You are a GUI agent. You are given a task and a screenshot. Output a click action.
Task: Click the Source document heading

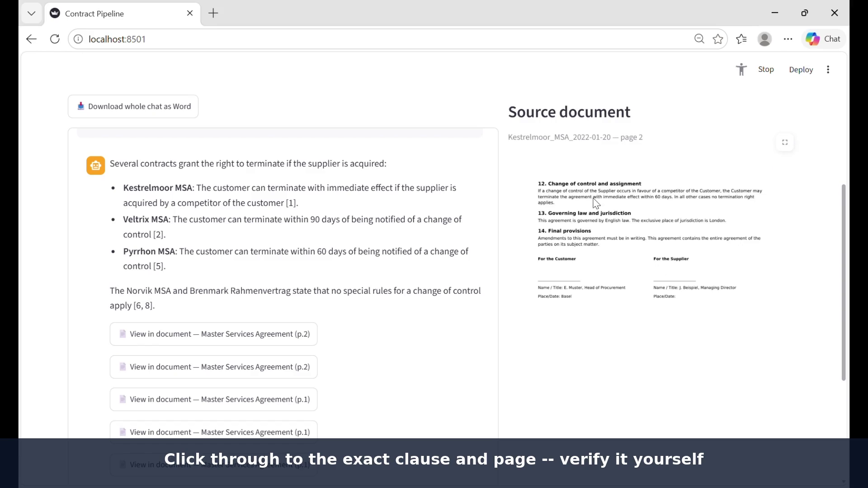(569, 112)
